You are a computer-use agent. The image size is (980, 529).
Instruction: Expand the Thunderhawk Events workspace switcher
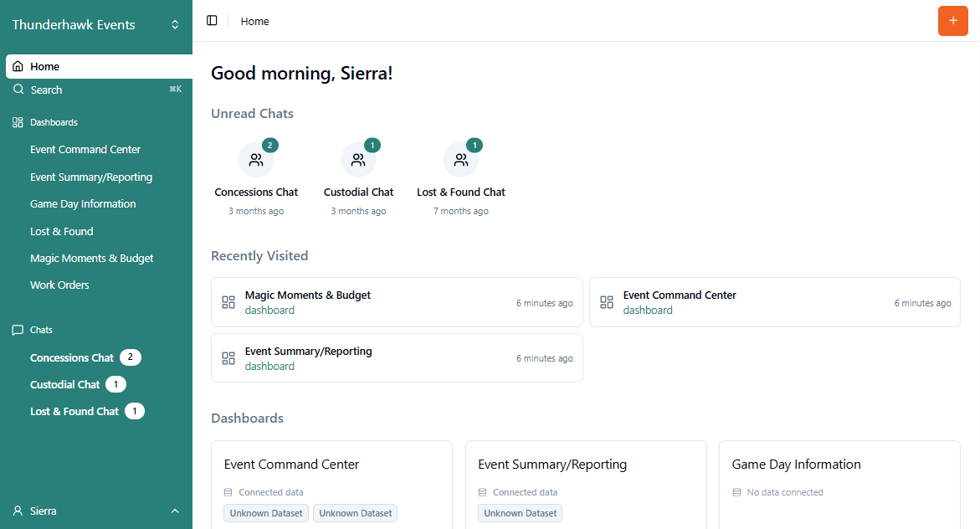175,25
